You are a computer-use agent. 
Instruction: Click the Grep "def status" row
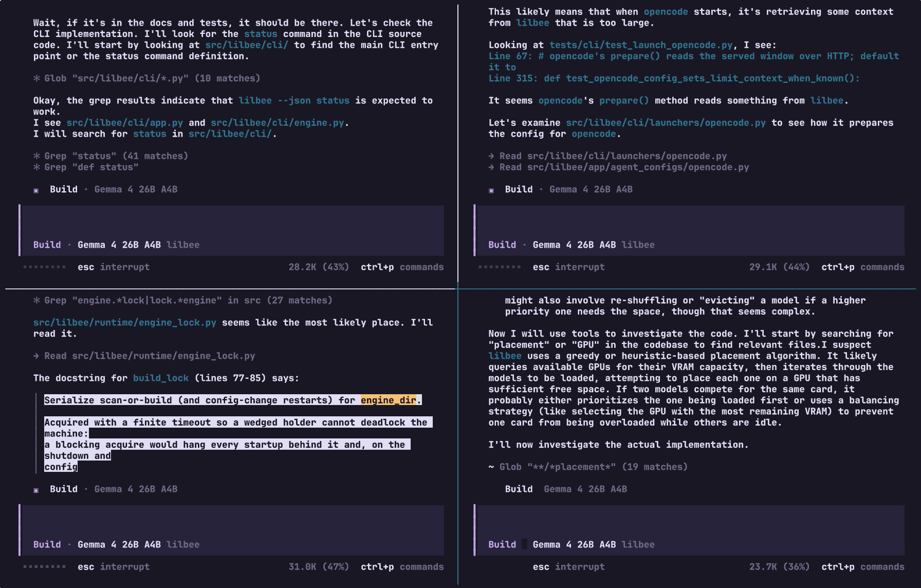click(x=86, y=167)
